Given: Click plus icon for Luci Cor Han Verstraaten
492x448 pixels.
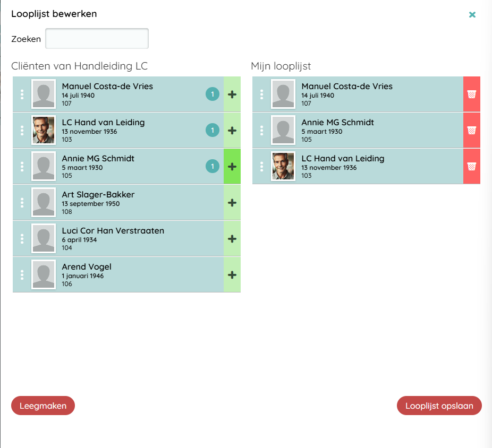Looking at the screenshot, I should (232, 239).
